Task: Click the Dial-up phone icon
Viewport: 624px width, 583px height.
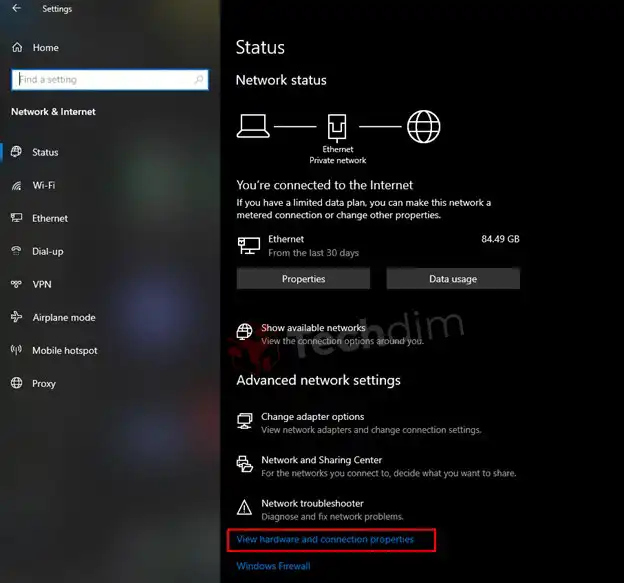Action: tap(17, 251)
